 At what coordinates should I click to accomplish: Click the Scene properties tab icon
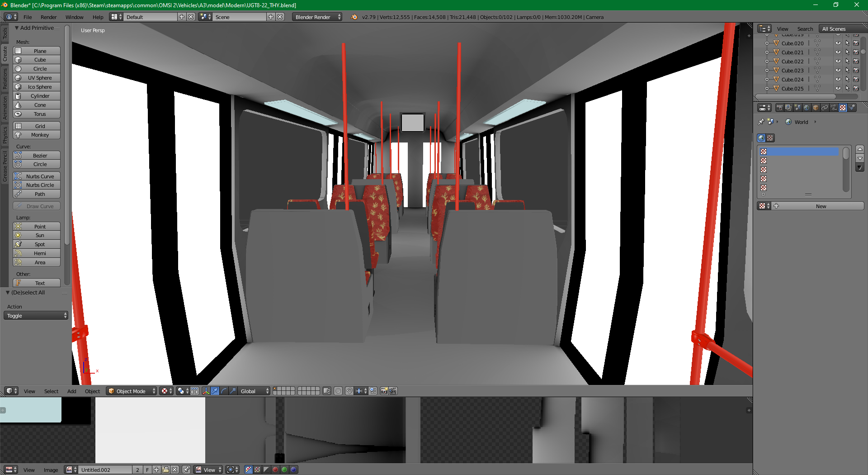[797, 108]
